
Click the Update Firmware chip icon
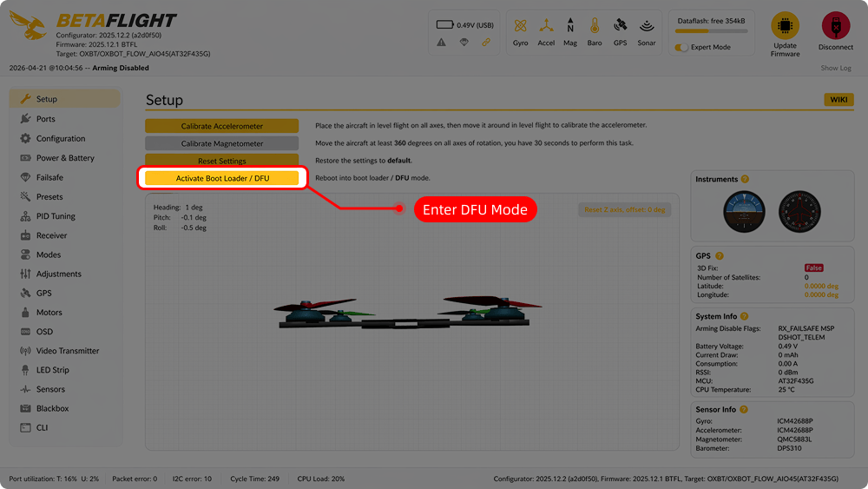pos(785,26)
